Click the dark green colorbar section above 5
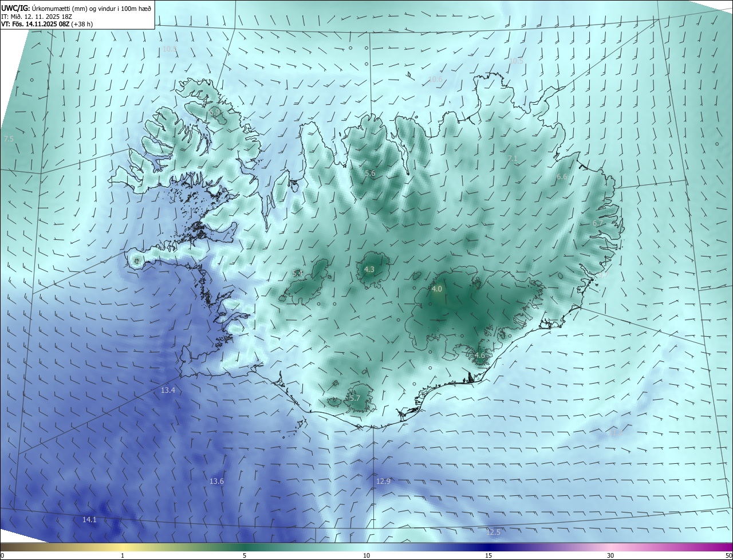 point(245,547)
